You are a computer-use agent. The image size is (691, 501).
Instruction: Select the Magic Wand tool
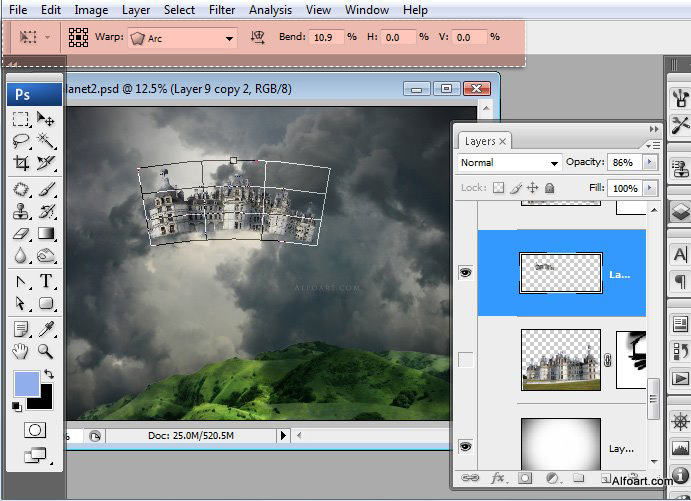tap(46, 141)
